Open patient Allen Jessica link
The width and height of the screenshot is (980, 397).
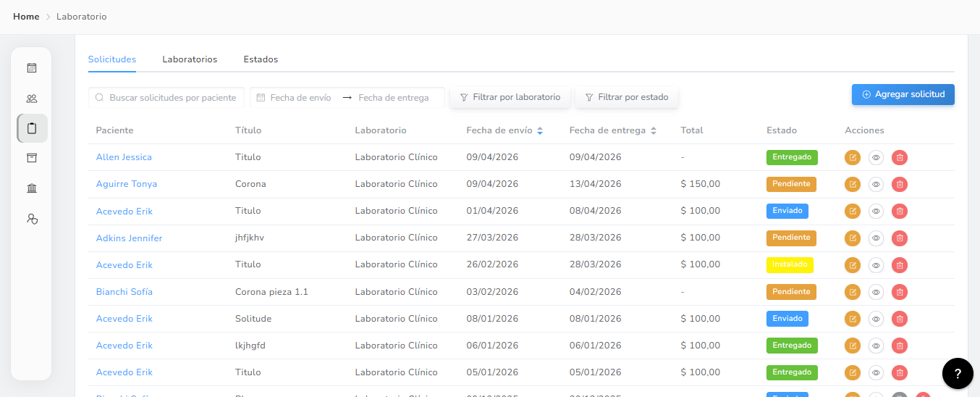(x=124, y=157)
